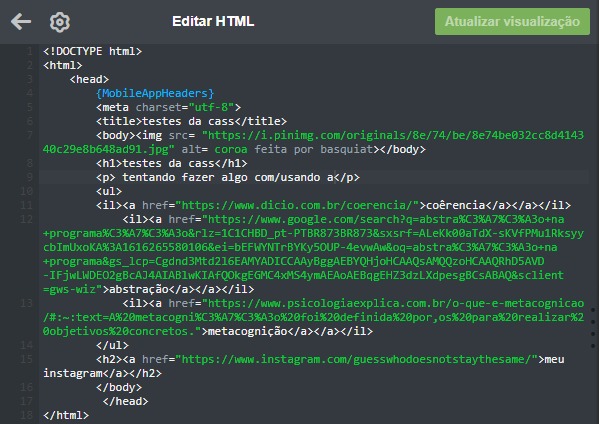The image size is (600, 424).
Task: Open the settings gear icon
Action: 59,22
